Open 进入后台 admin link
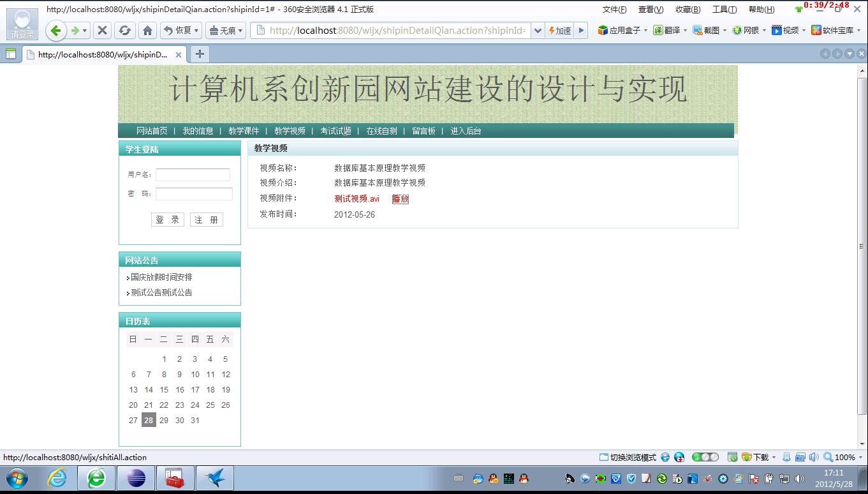This screenshot has height=494, width=868. (466, 131)
